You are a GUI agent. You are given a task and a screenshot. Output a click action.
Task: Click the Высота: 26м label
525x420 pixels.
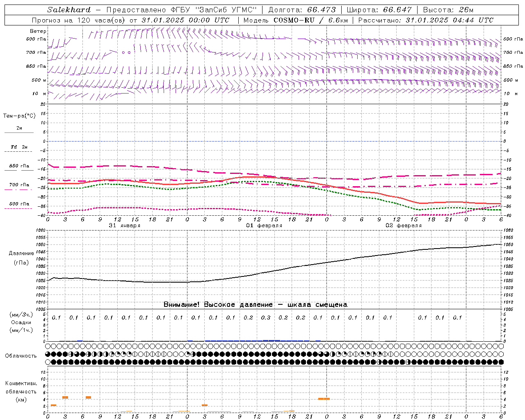(448, 10)
